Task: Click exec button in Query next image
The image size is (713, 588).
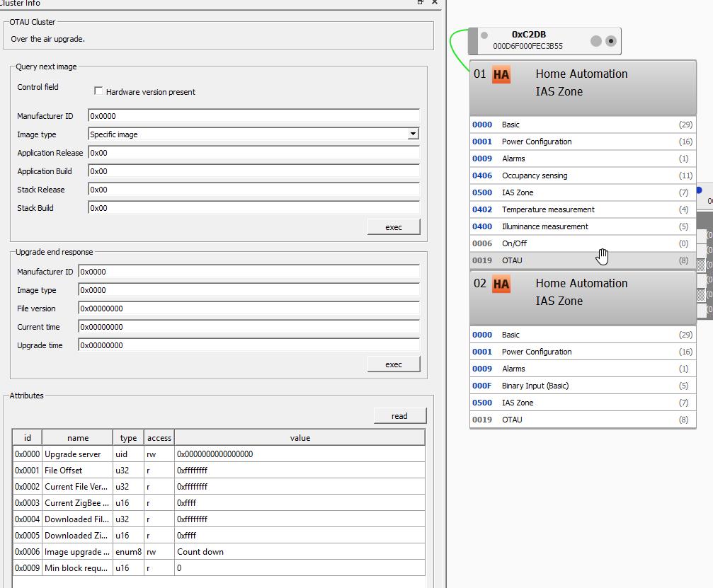Action: pos(394,227)
